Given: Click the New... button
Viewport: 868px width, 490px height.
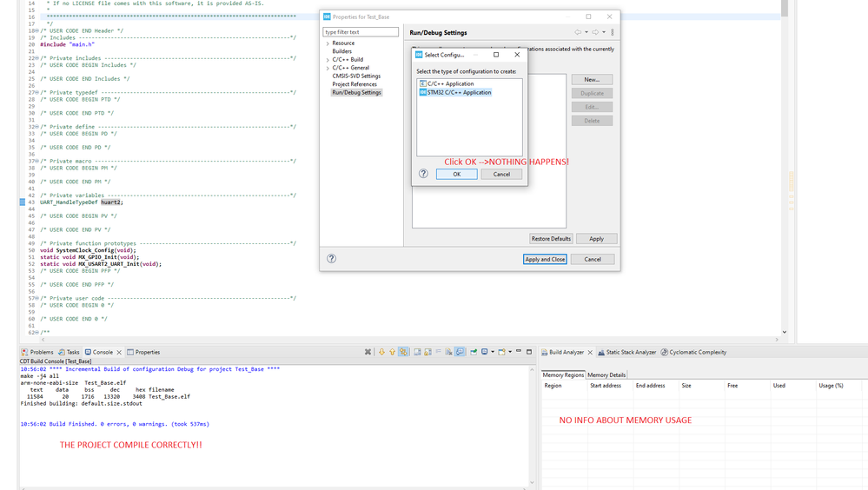Looking at the screenshot, I should tap(592, 79).
